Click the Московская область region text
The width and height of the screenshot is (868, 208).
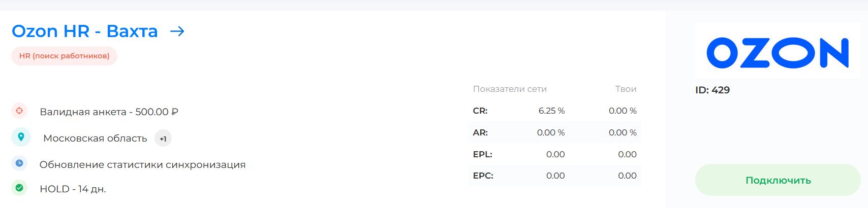[95, 138]
